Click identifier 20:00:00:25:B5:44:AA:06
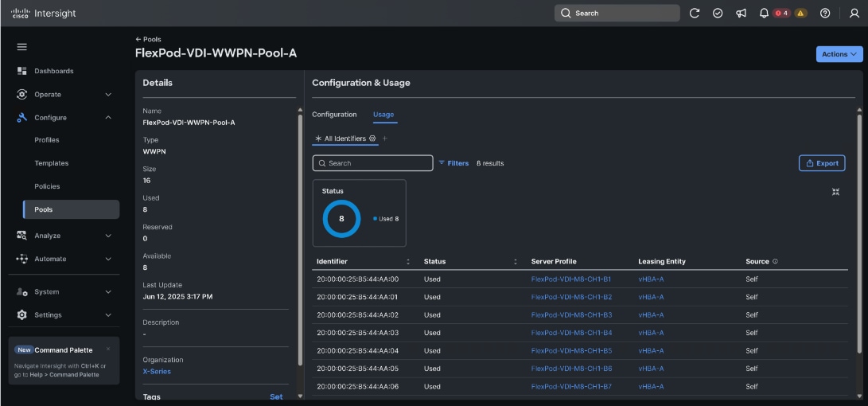The height and width of the screenshot is (406, 868). click(x=357, y=387)
